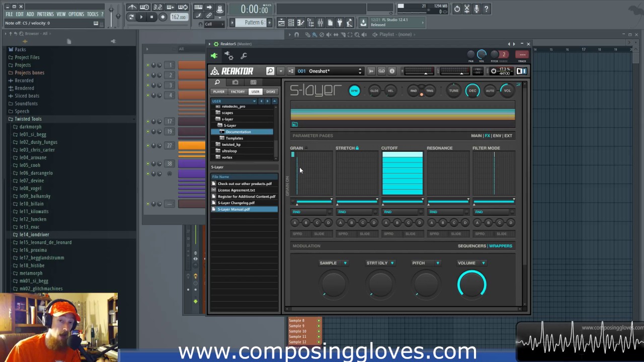Image resolution: width=644 pixels, height=362 pixels.
Task: Toggle the Reaktor audio engine power button
Action: pyautogui.click(x=494, y=71)
